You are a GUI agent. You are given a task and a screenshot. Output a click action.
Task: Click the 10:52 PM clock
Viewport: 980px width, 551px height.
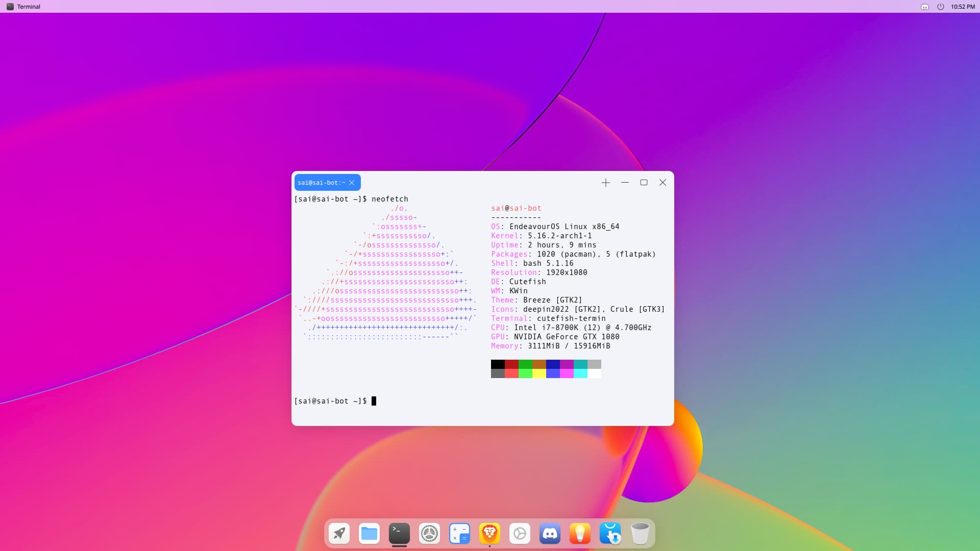(x=963, y=7)
